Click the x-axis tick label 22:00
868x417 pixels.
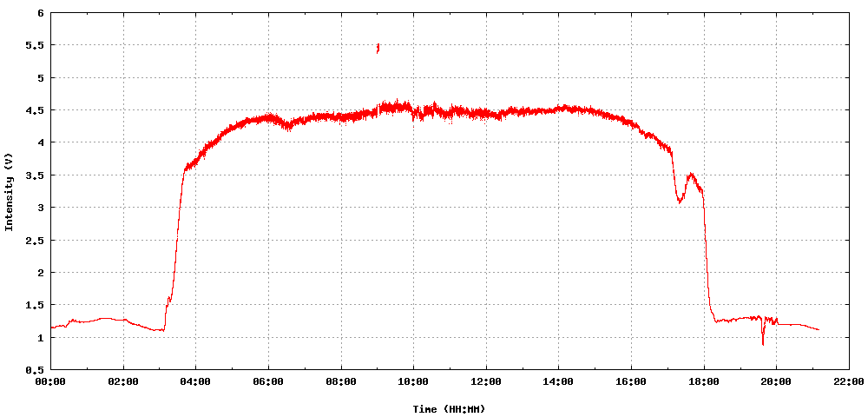coord(849,381)
